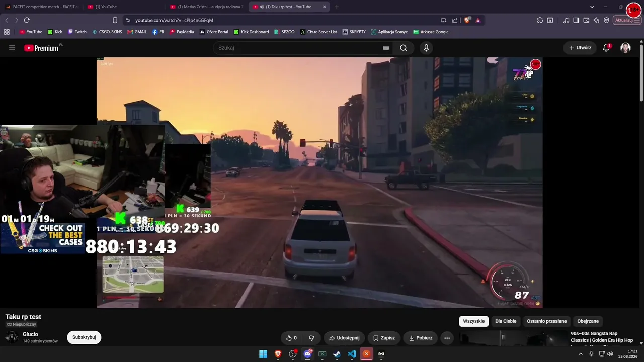
Task: Open Arkusze Google bookmark
Action: click(431, 32)
